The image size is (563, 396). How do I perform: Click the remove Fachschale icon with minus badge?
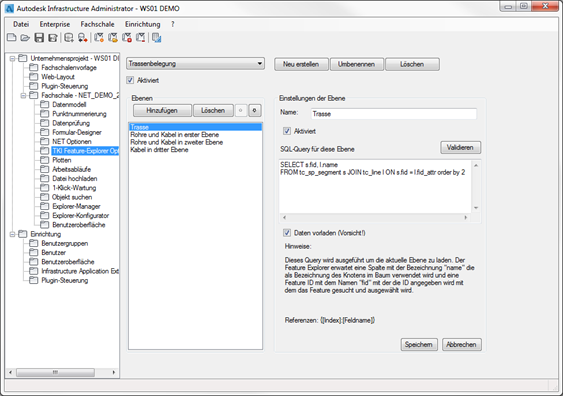pyautogui.click(x=141, y=37)
